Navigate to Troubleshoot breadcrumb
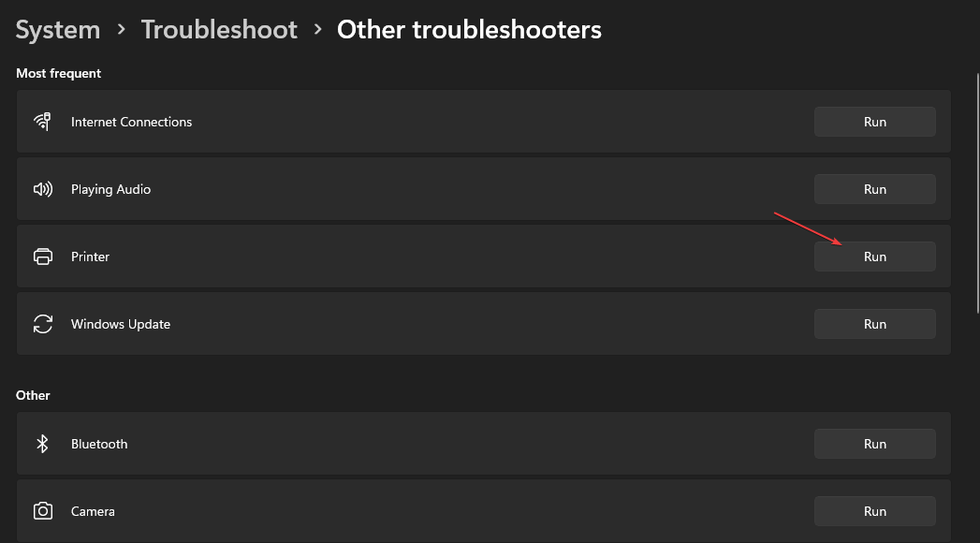Viewport: 980px width, 543px height. pos(219,30)
